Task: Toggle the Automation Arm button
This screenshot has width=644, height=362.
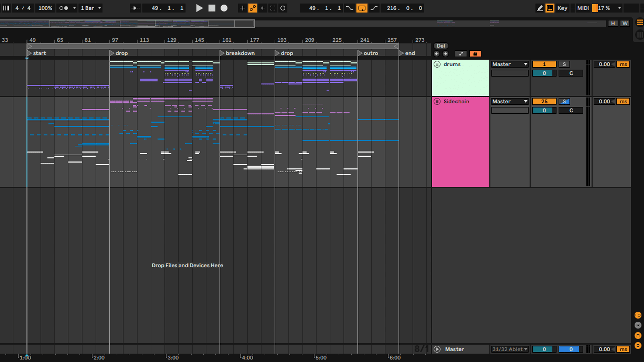Action: point(253,8)
